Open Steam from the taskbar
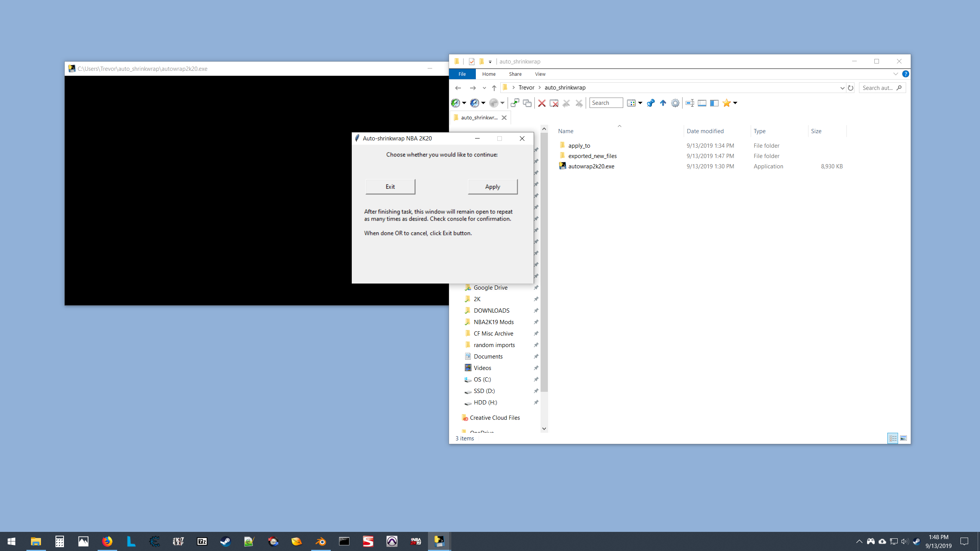The image size is (980, 551). pos(225,541)
